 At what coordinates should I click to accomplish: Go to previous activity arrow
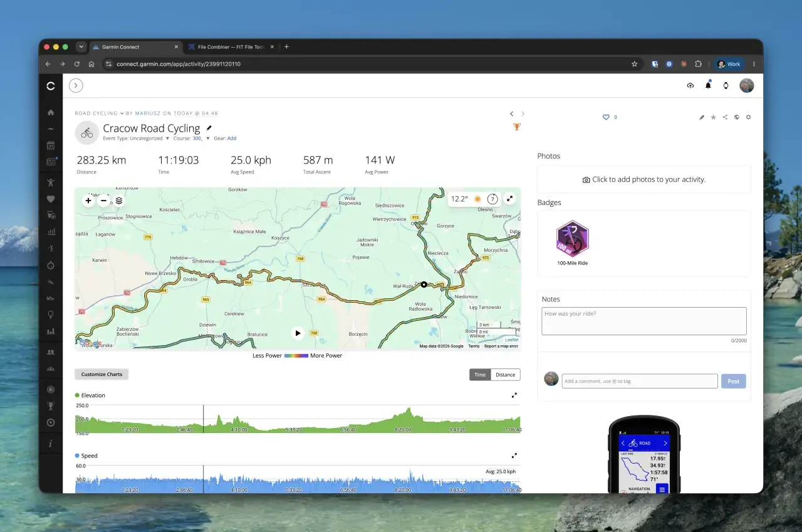click(x=511, y=113)
